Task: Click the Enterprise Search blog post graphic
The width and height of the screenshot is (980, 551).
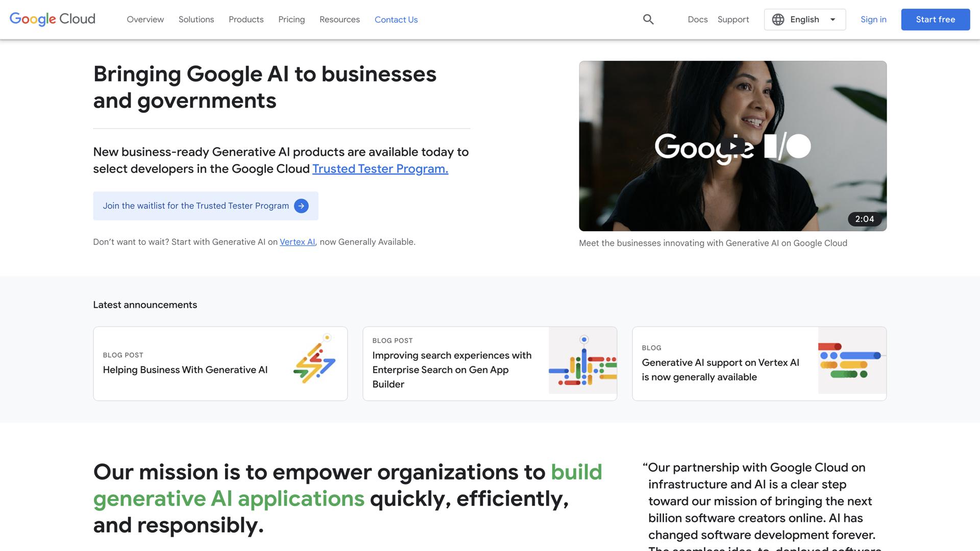Action: [582, 361]
